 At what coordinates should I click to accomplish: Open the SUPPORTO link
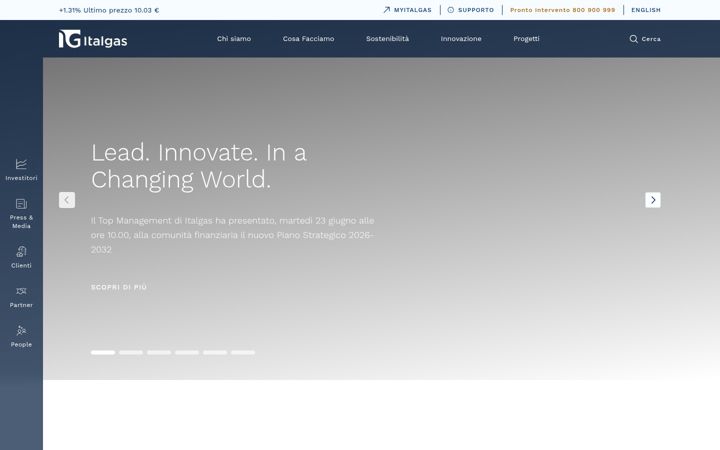pos(476,10)
